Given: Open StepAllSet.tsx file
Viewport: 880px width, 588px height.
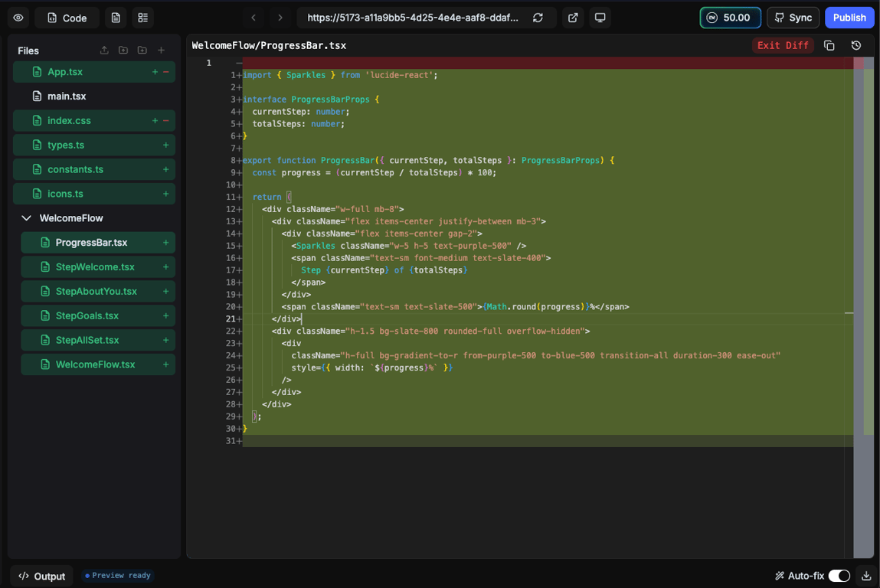Looking at the screenshot, I should (98, 340).
